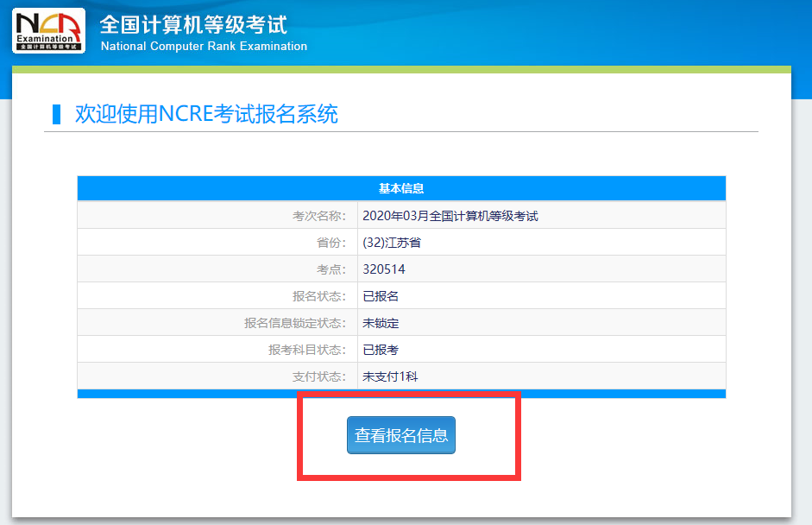Select the 未锁定 lock status value

(381, 323)
